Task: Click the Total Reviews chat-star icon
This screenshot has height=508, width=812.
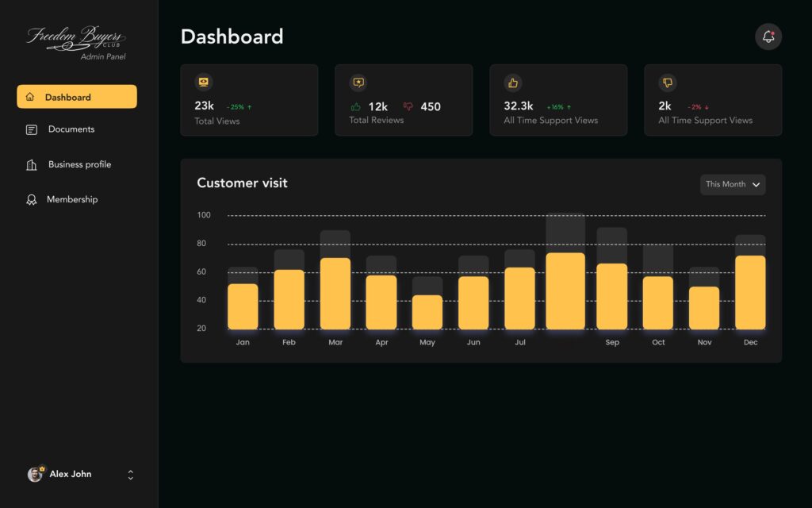Action: coord(358,82)
